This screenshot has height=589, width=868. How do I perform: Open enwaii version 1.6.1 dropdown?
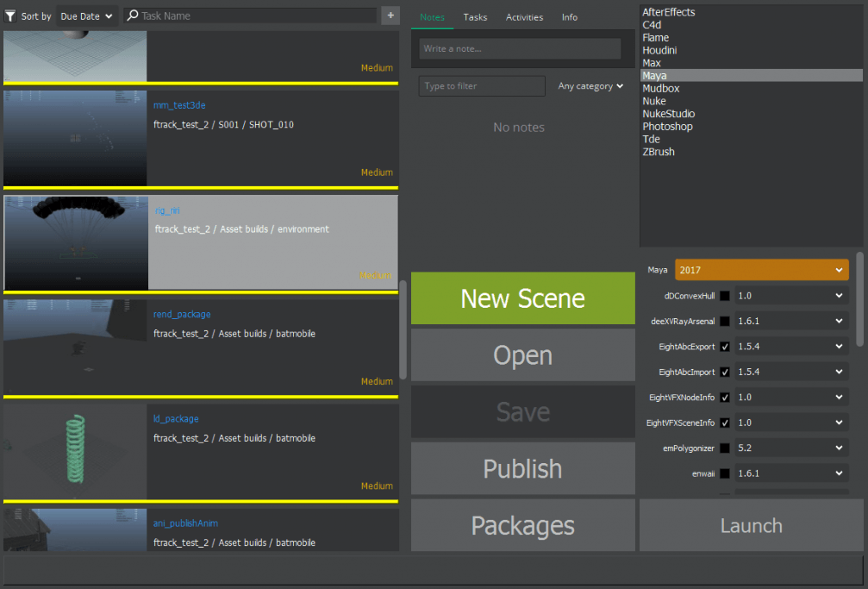791,473
